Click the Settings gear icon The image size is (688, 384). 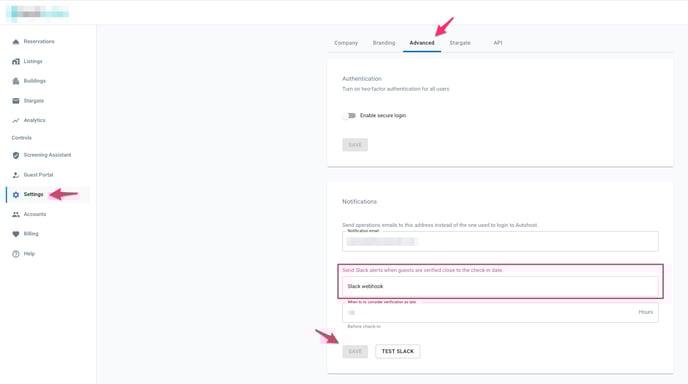[x=16, y=194]
